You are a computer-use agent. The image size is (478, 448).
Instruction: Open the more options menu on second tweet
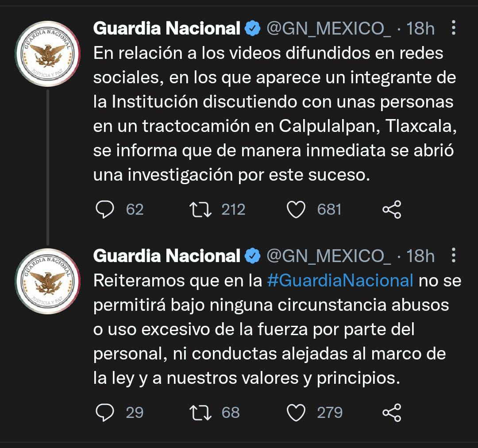[453, 255]
